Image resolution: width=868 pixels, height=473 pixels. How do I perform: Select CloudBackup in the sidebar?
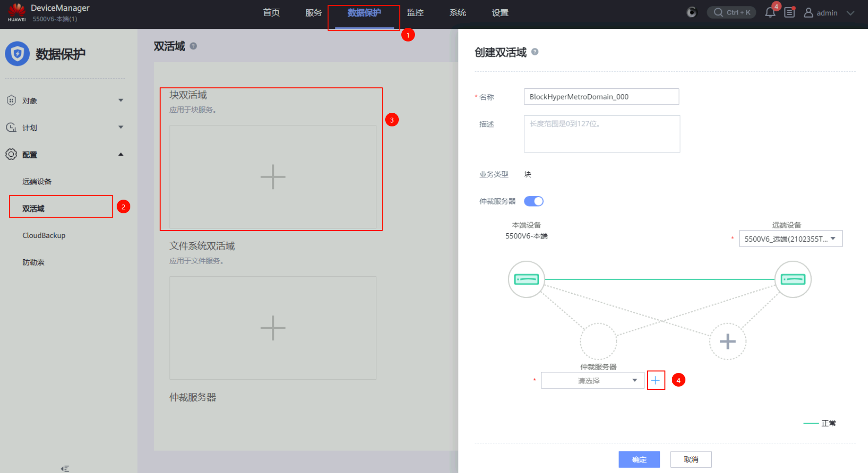(44, 235)
